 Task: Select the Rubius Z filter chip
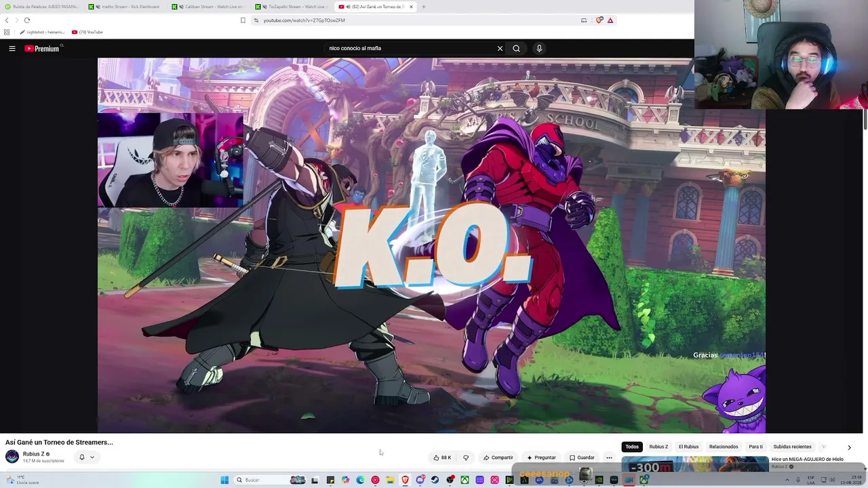pyautogui.click(x=658, y=447)
